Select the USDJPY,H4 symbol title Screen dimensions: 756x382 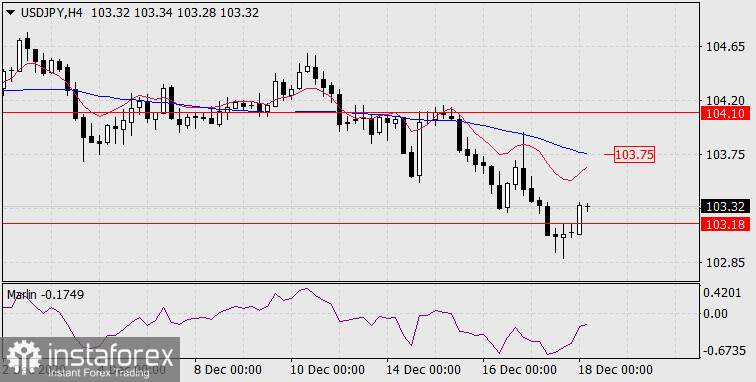[x=52, y=13]
